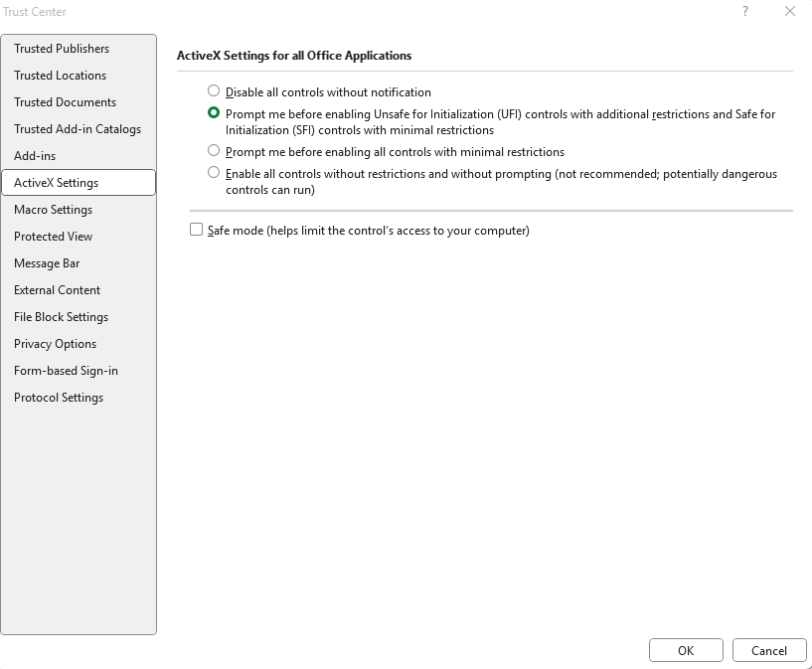Screen dimensions: 812x669
Task: Open the Privacy Options page
Action: pyautogui.click(x=55, y=343)
